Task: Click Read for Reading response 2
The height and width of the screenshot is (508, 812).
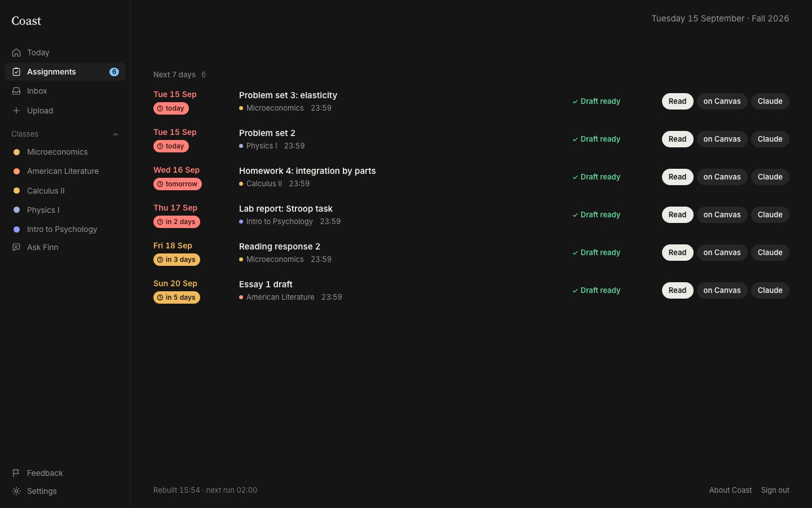Action: point(677,253)
